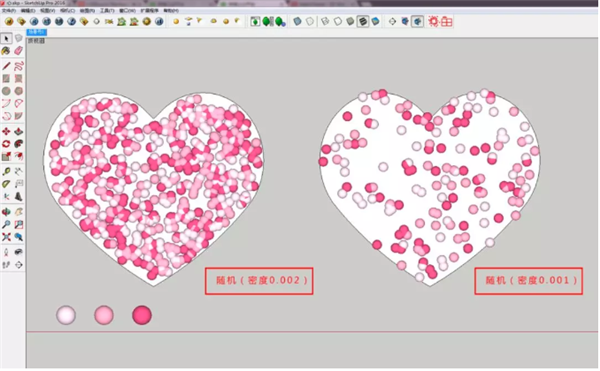
Task: Pick the Paint Bucket tool
Action: pos(6,51)
